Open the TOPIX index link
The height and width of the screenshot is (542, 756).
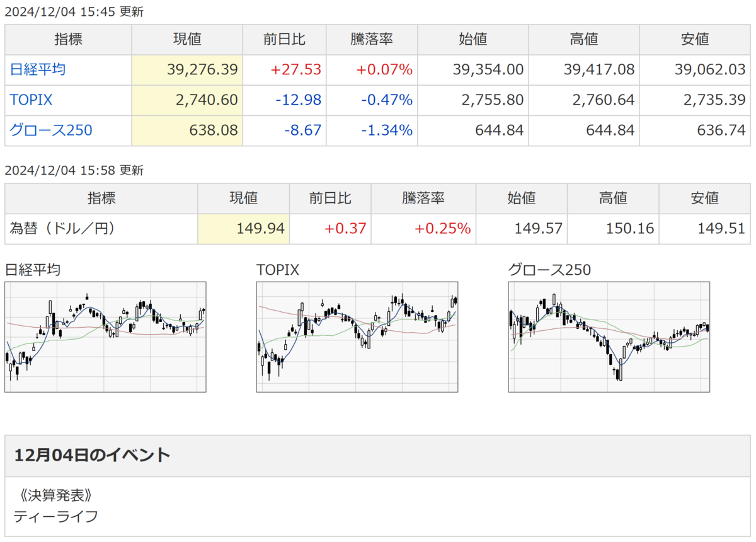[x=31, y=100]
